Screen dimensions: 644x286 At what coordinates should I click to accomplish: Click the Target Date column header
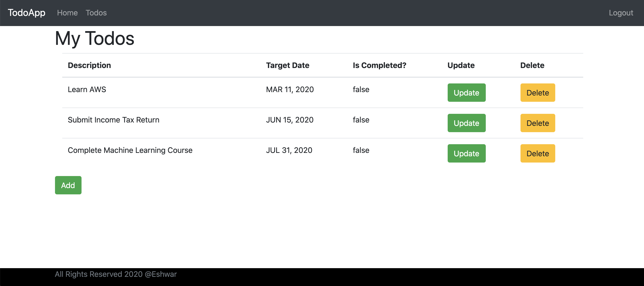tap(288, 65)
